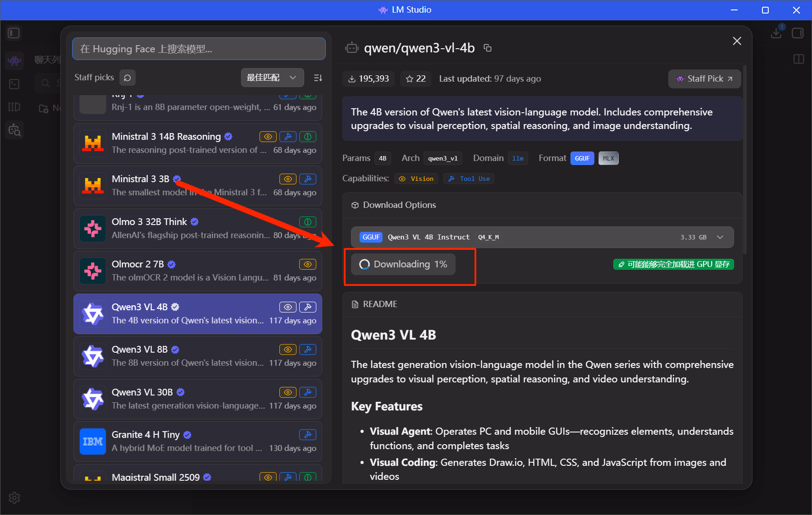Image resolution: width=812 pixels, height=515 pixels.
Task: Expand the Qwen3 VL 4B Instruct download variant chevron
Action: 720,237
